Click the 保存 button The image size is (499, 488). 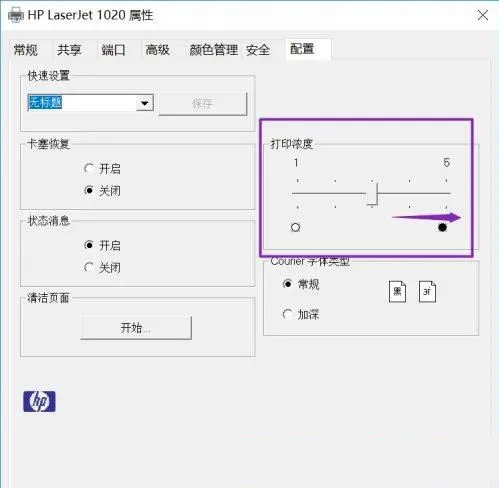tap(203, 104)
